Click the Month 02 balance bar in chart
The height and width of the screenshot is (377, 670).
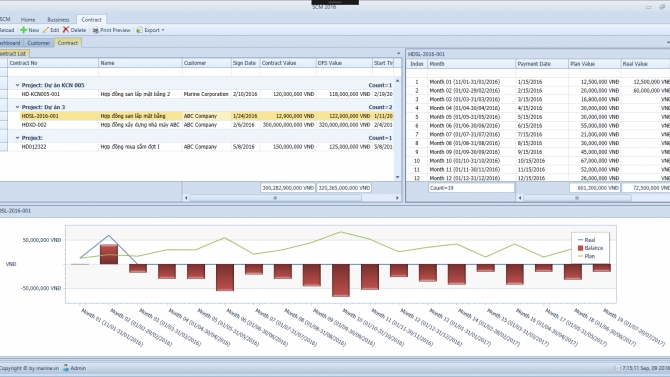tap(109, 254)
